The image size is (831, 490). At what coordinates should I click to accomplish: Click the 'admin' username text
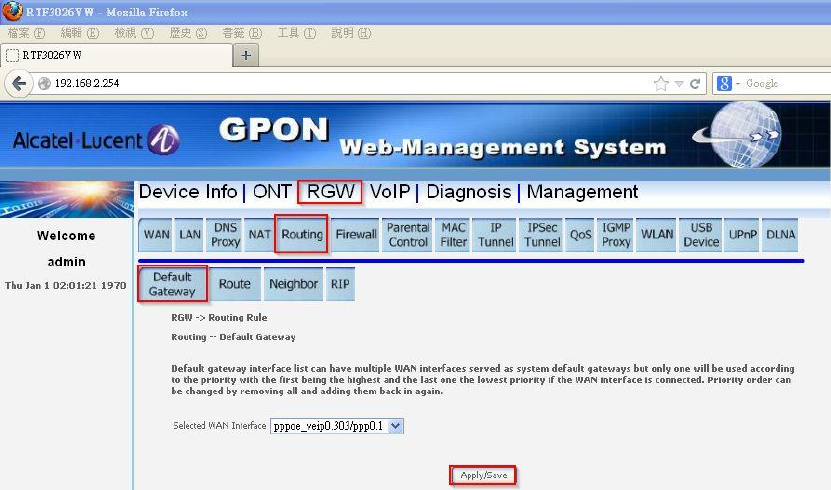coord(66,262)
